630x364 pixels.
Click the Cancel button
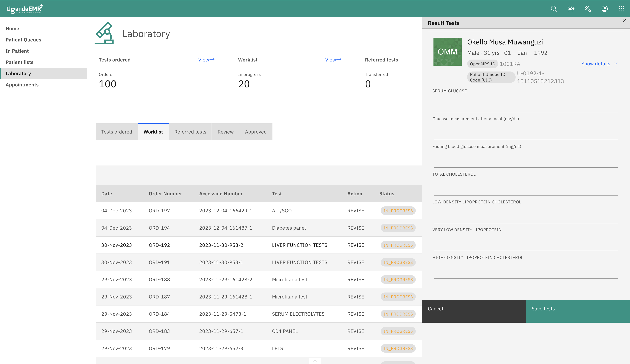pos(474,309)
